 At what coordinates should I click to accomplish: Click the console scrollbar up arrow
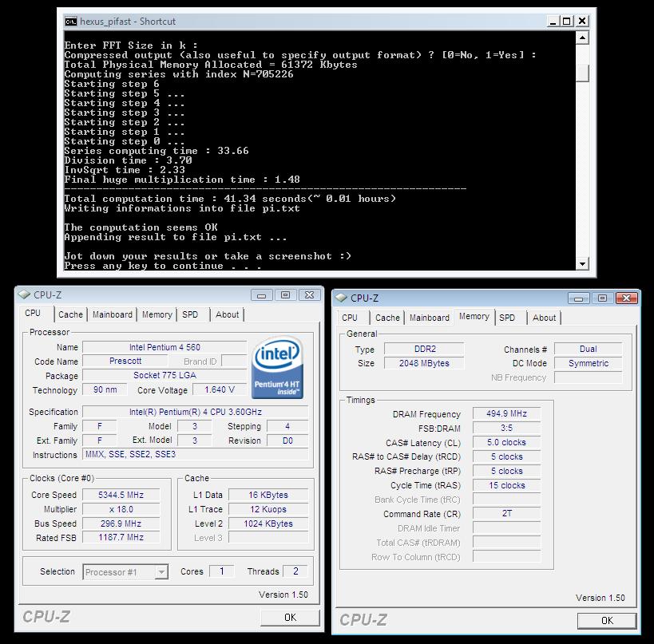tap(582, 38)
